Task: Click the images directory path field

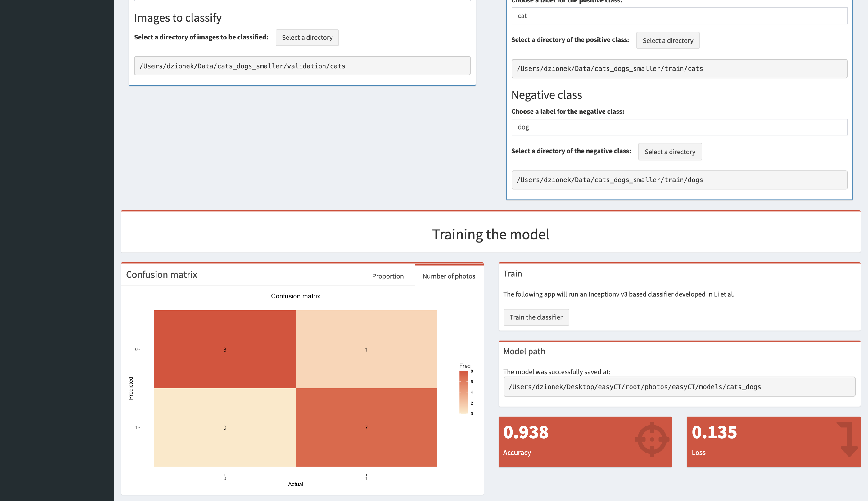Action: point(302,66)
